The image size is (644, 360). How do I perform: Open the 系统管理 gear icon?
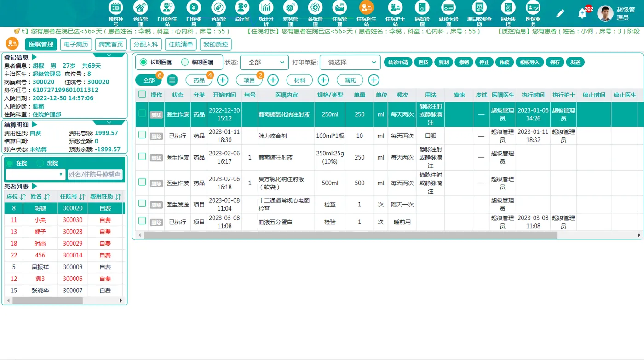click(315, 7)
